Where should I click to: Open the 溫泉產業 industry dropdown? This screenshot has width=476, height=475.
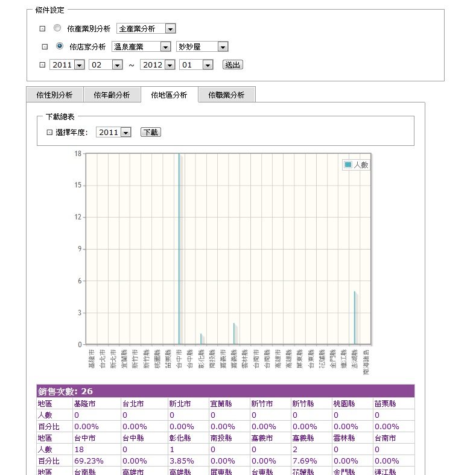pyautogui.click(x=141, y=46)
